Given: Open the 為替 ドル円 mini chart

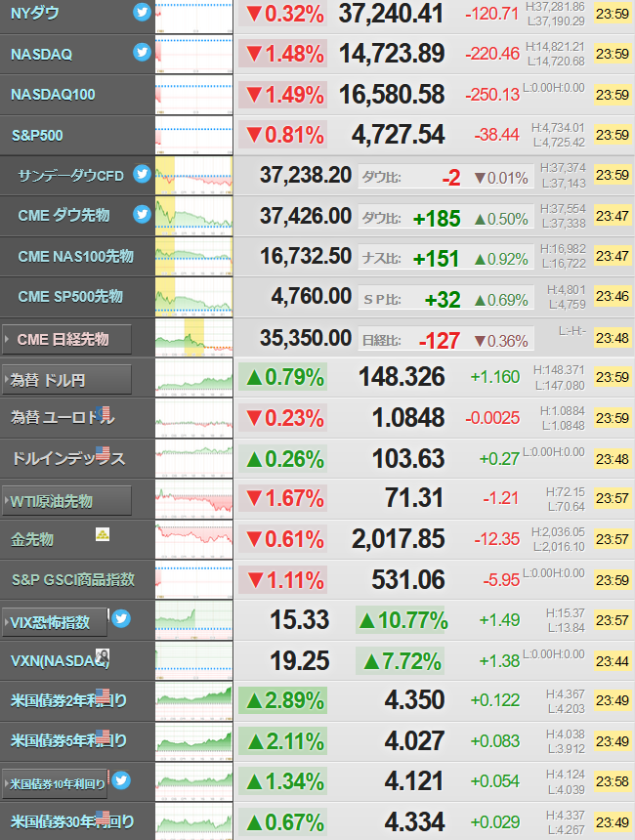Looking at the screenshot, I should 194,378.
